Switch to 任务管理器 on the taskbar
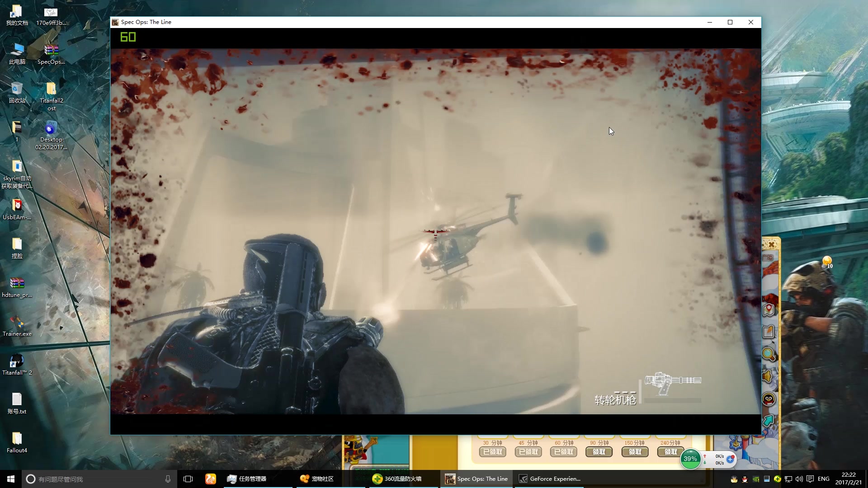 click(x=258, y=479)
